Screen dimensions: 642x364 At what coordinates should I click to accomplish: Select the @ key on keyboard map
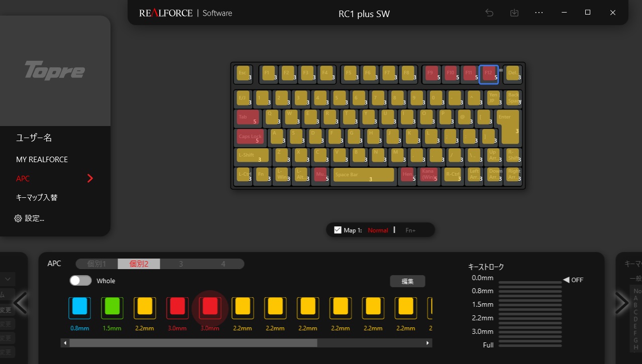(x=465, y=117)
